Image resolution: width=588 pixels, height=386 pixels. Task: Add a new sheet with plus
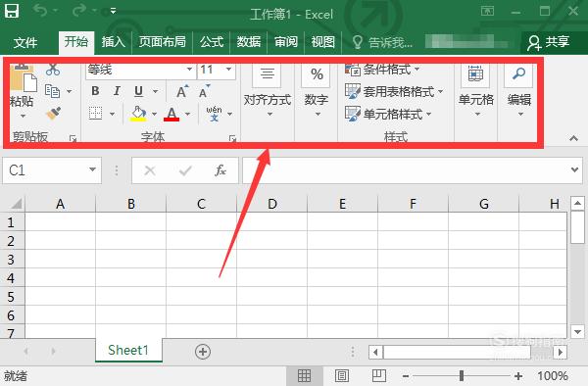(x=203, y=352)
